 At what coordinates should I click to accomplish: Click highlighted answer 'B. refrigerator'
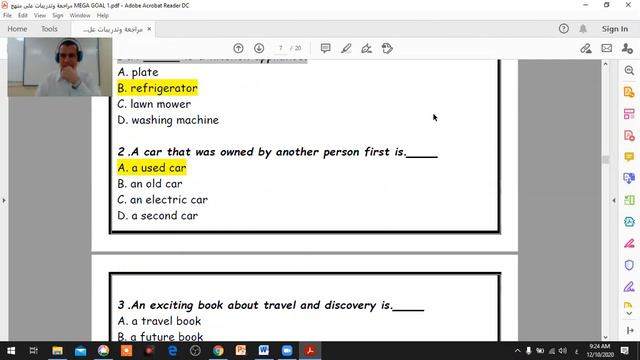coord(158,88)
